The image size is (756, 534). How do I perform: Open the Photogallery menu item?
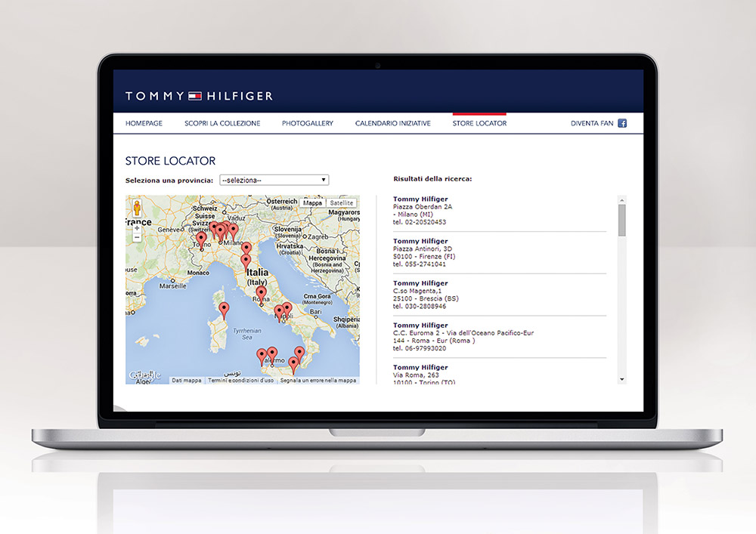pyautogui.click(x=308, y=123)
